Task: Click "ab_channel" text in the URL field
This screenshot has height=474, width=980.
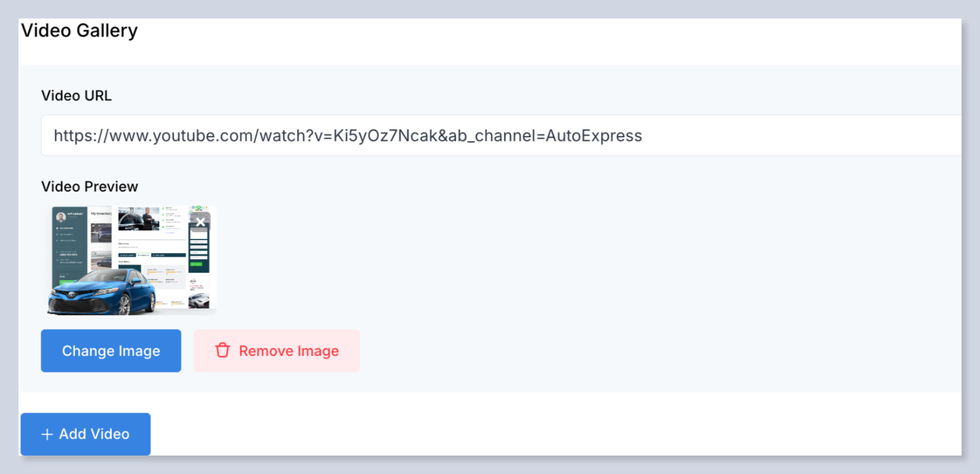Action: (x=492, y=136)
